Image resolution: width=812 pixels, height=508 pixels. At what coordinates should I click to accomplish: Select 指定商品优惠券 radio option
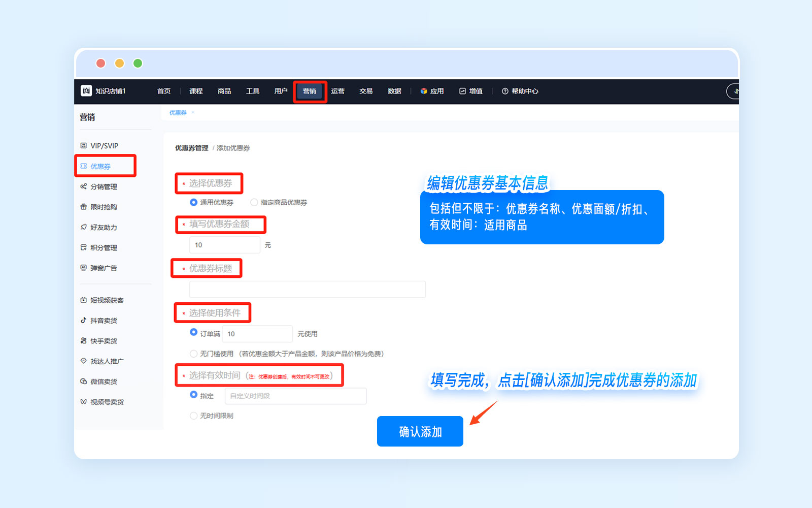point(254,202)
